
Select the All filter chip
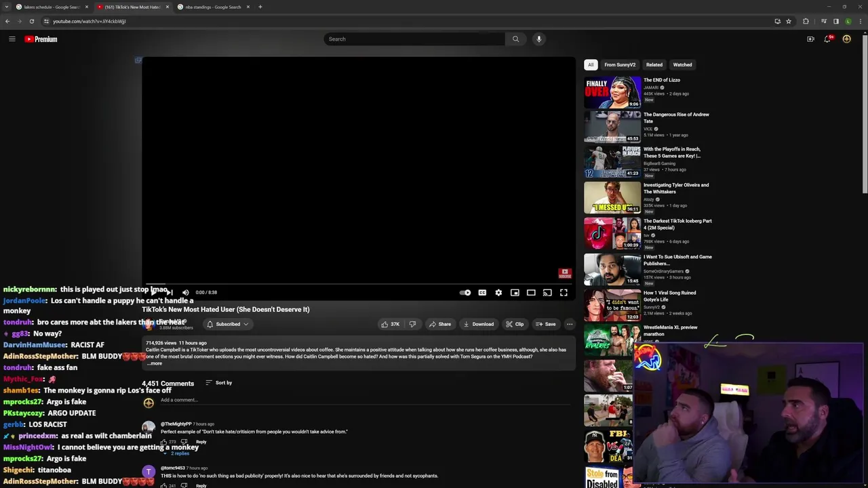tap(591, 65)
